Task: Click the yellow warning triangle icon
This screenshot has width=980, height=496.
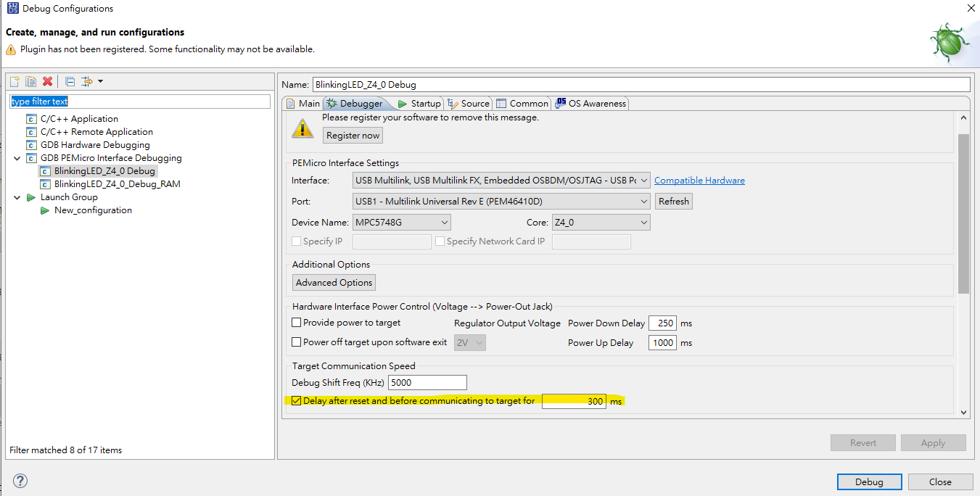Action: coord(302,129)
